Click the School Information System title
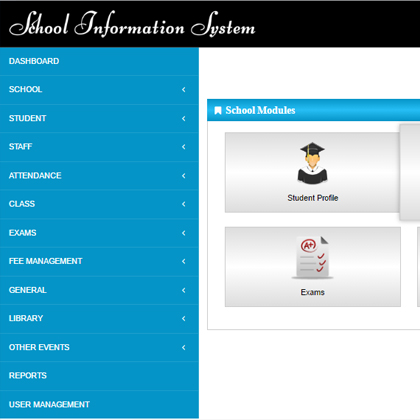Viewport: 420px width, 420px height. coord(132,24)
